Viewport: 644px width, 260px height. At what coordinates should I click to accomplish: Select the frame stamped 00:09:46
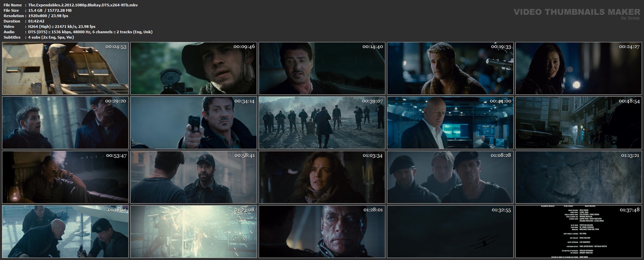point(194,68)
